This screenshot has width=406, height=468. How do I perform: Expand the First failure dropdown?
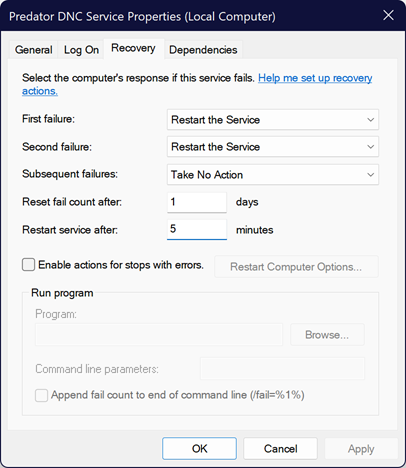[x=273, y=120]
